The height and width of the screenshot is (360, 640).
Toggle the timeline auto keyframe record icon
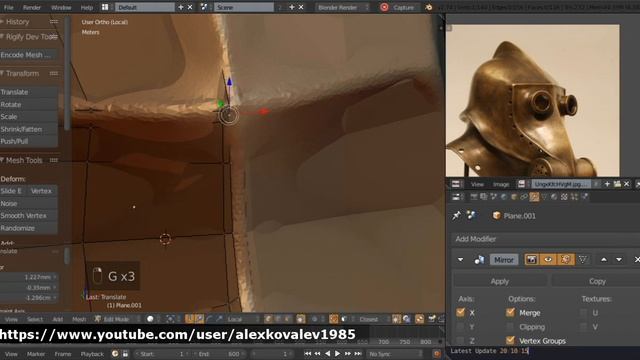(x=437, y=354)
